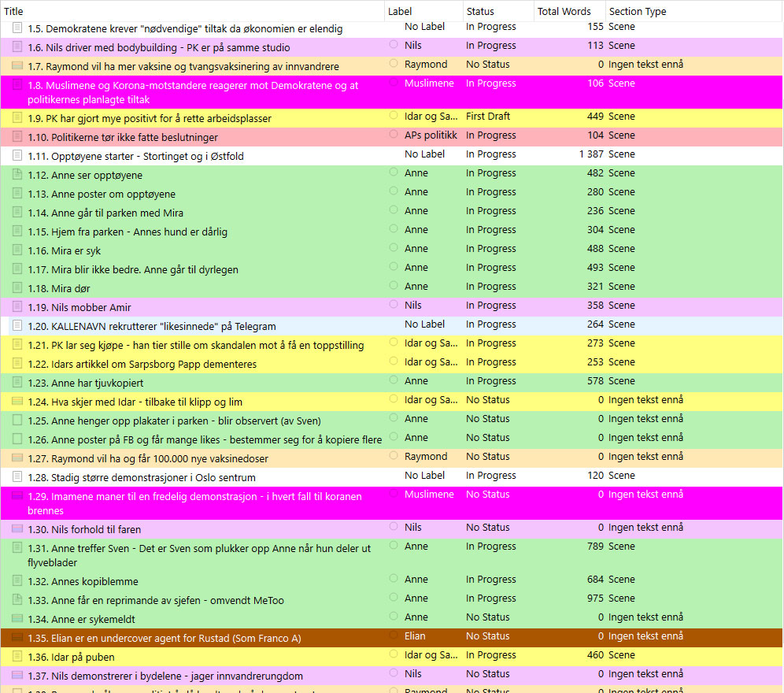The image size is (784, 693).
Task: Click the index card icon for 1.34 Anne er sykemeldt
Action: (x=17, y=618)
